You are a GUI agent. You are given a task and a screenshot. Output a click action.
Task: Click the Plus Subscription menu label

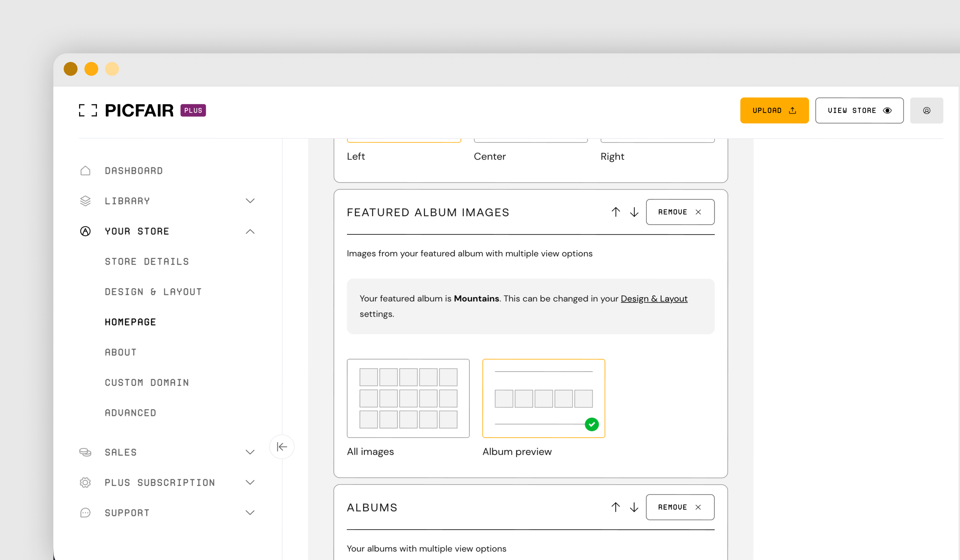coord(160,482)
